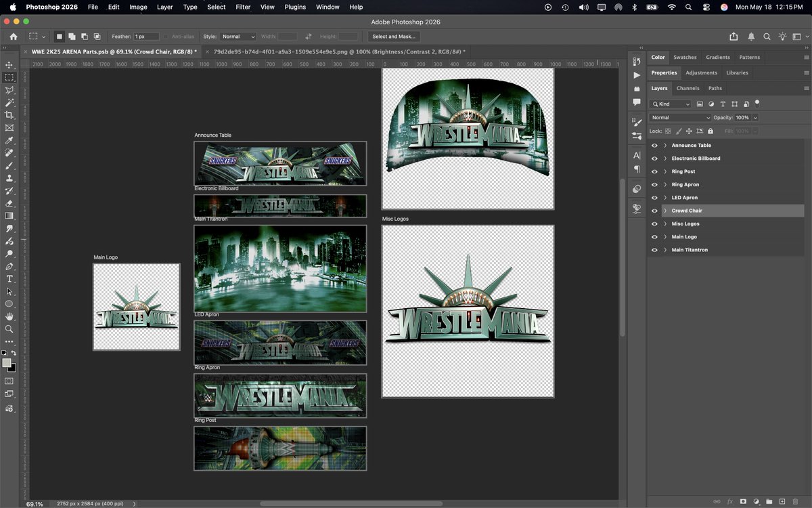The width and height of the screenshot is (812, 508).
Task: Delete layer with trash icon
Action: pos(795,501)
